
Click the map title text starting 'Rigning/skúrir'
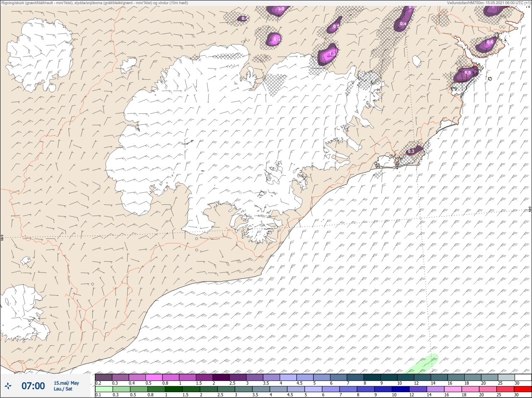pyautogui.click(x=95, y=3)
